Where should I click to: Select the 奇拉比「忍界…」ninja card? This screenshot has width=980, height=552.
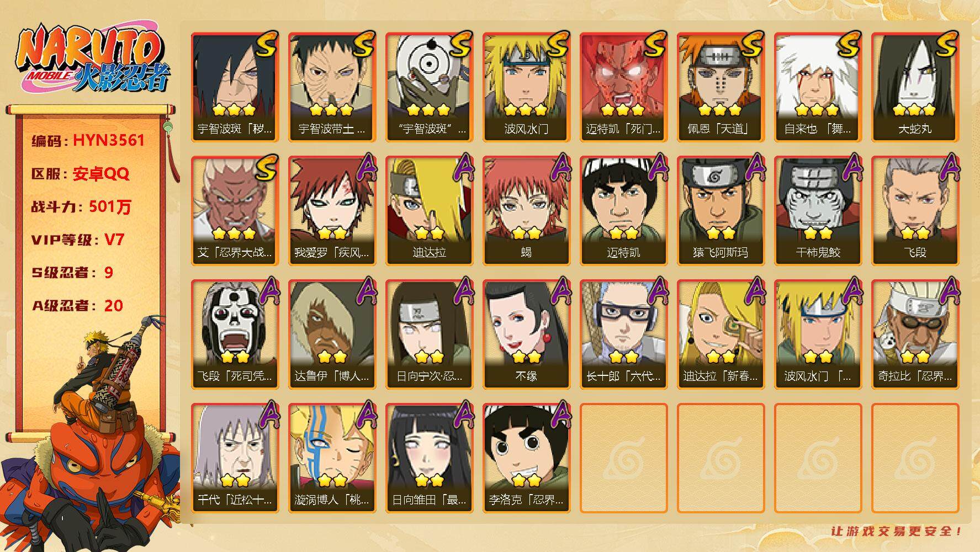point(915,335)
